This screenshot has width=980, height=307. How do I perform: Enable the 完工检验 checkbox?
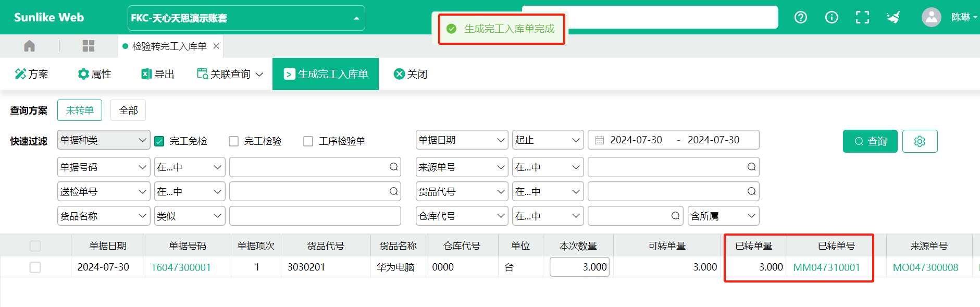pos(234,141)
